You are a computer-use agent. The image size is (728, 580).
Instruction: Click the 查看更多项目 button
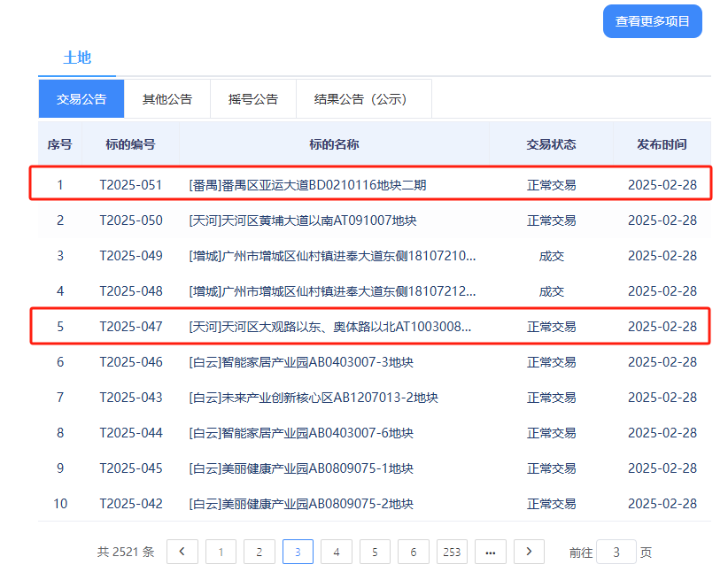[652, 21]
